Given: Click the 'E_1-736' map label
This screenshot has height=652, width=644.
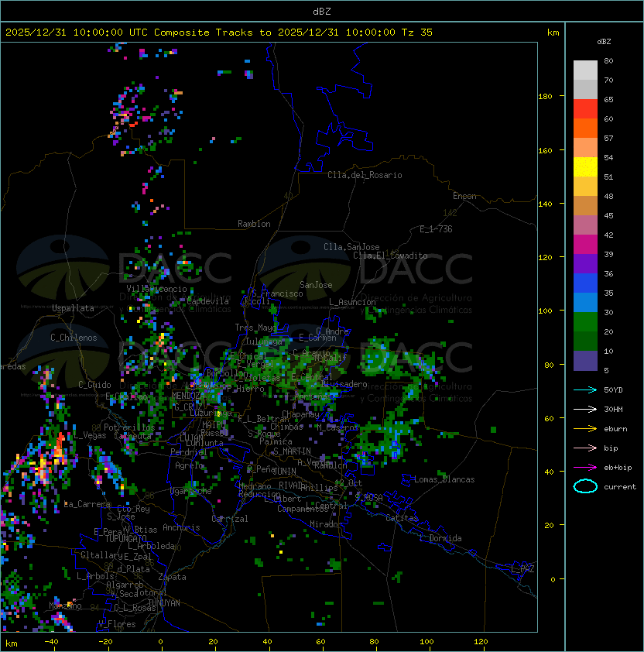Looking at the screenshot, I should point(436,229).
